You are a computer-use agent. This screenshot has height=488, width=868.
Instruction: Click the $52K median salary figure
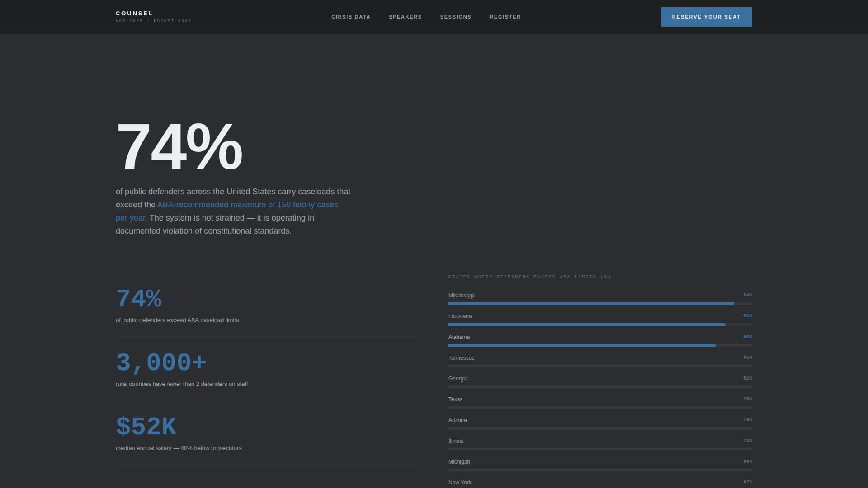tap(146, 427)
